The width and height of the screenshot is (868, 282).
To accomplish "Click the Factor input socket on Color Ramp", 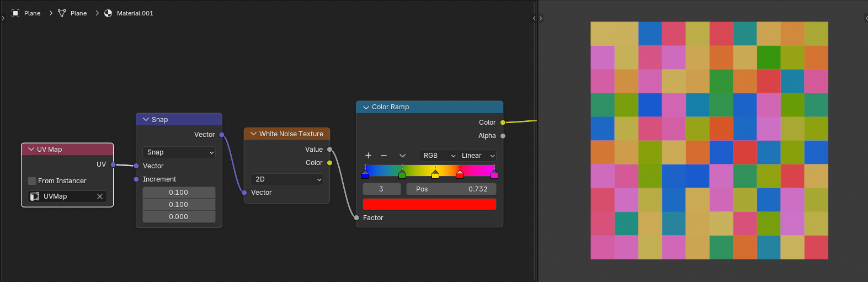I will pyautogui.click(x=356, y=218).
